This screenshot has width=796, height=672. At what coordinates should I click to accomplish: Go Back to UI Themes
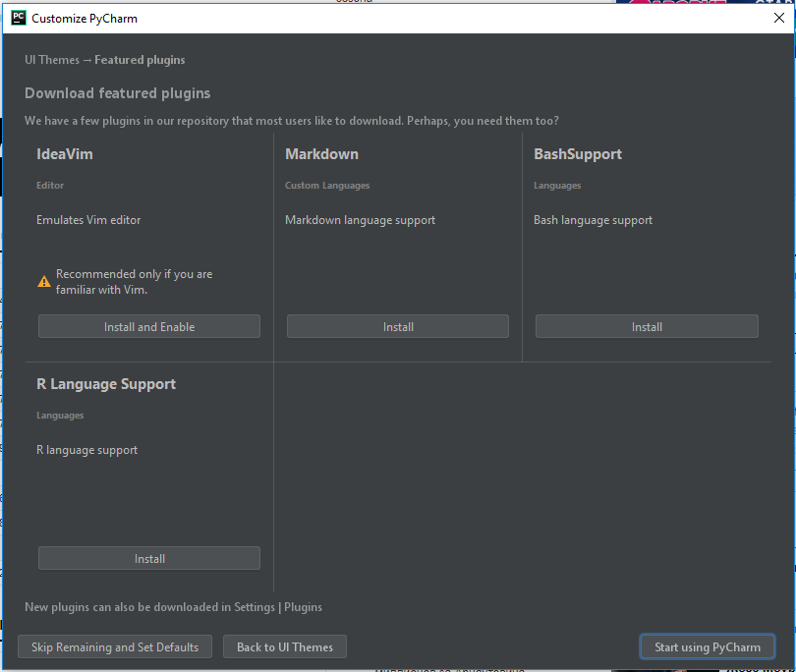tap(285, 646)
